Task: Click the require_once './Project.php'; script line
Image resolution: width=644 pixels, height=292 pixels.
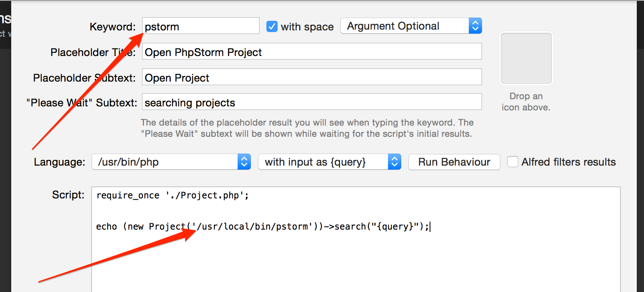Action: [x=172, y=195]
